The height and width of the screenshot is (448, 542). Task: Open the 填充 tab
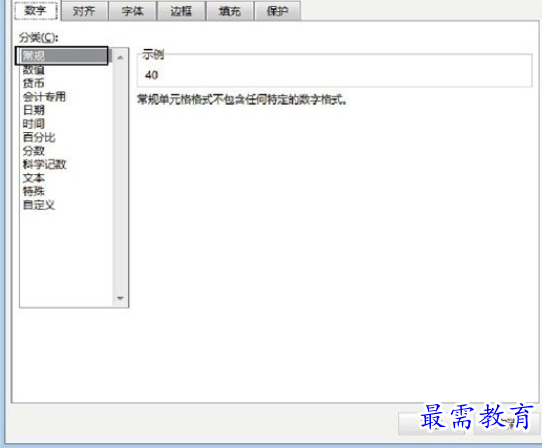(230, 11)
